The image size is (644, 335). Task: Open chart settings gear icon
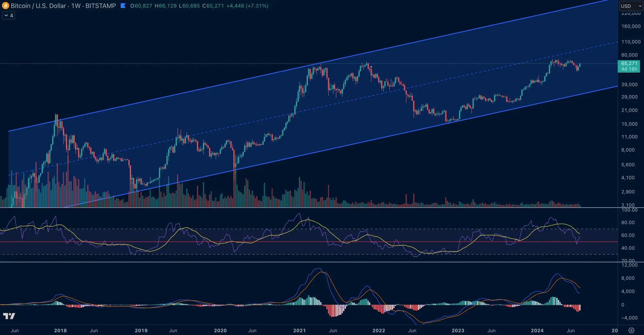point(631,330)
